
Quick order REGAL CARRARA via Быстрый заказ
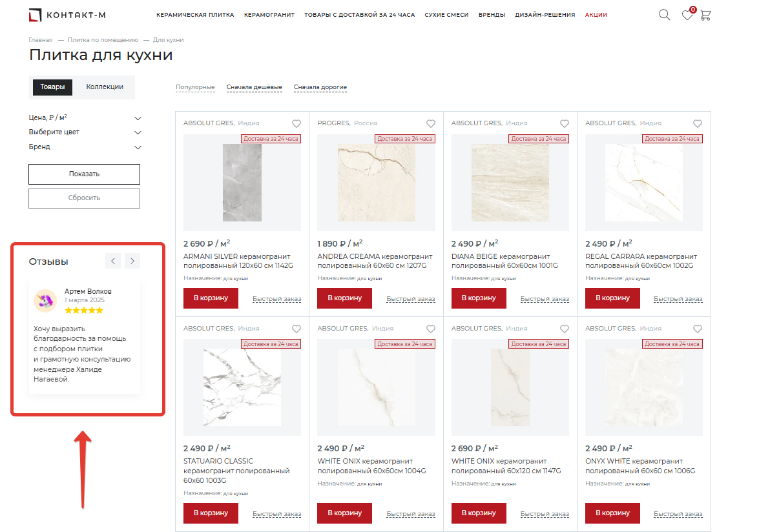click(x=678, y=299)
